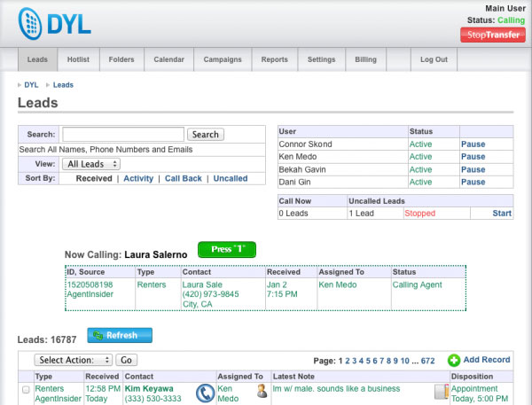Click the Leads breadcrumb link
Screen dimensions: 532x405
63,85
